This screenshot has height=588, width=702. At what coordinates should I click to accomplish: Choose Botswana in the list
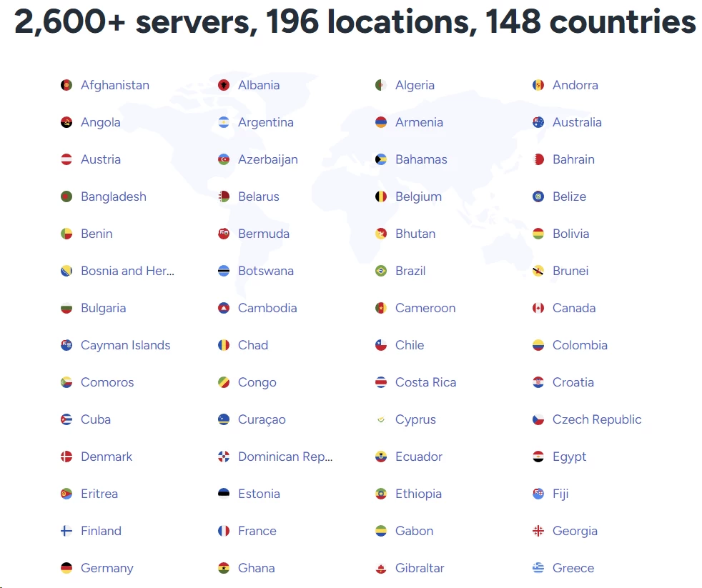click(x=265, y=271)
